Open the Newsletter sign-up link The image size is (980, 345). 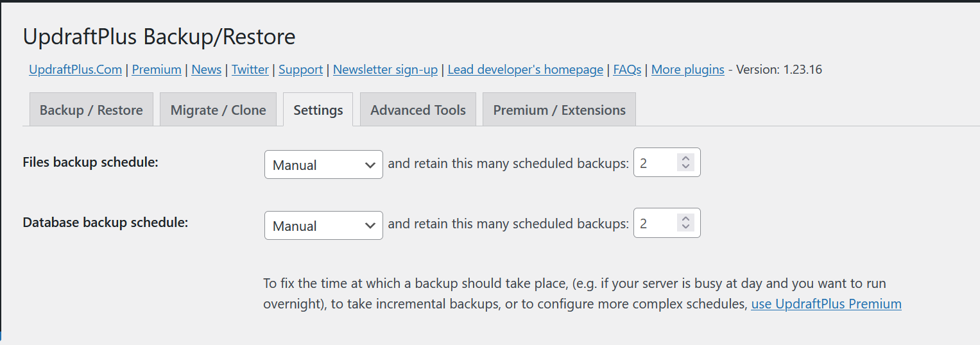385,69
